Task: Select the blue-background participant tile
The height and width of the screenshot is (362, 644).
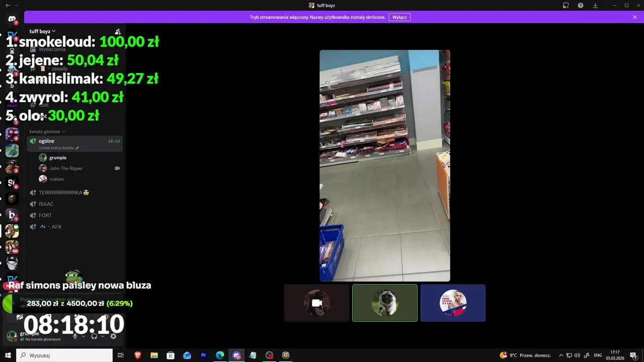Action: pos(453,303)
